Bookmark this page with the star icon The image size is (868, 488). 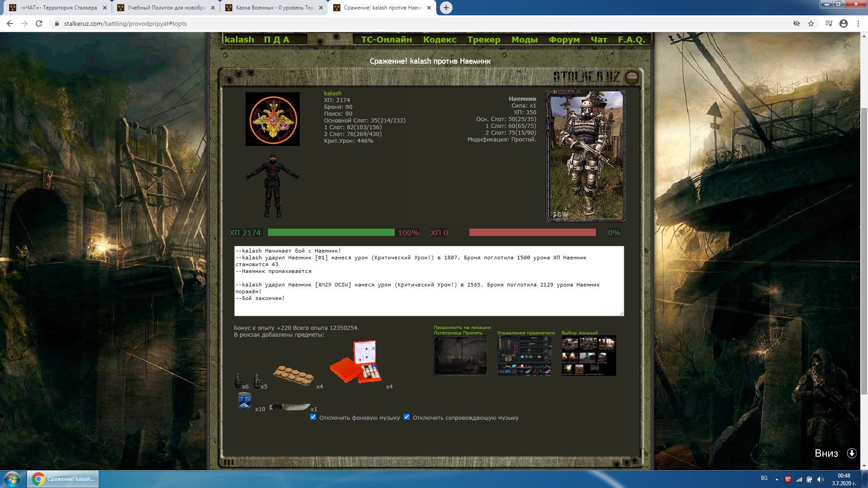tap(811, 23)
